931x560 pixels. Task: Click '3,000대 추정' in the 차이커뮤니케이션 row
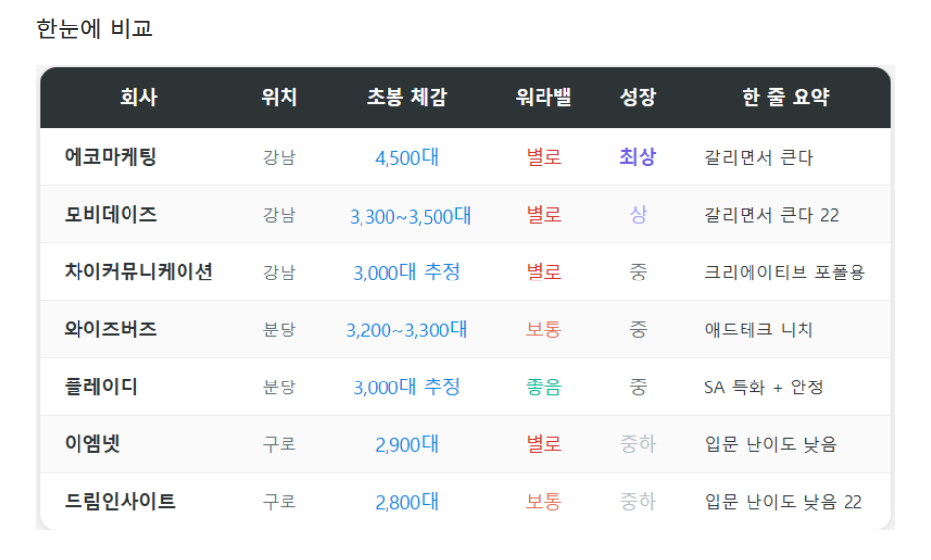(407, 272)
